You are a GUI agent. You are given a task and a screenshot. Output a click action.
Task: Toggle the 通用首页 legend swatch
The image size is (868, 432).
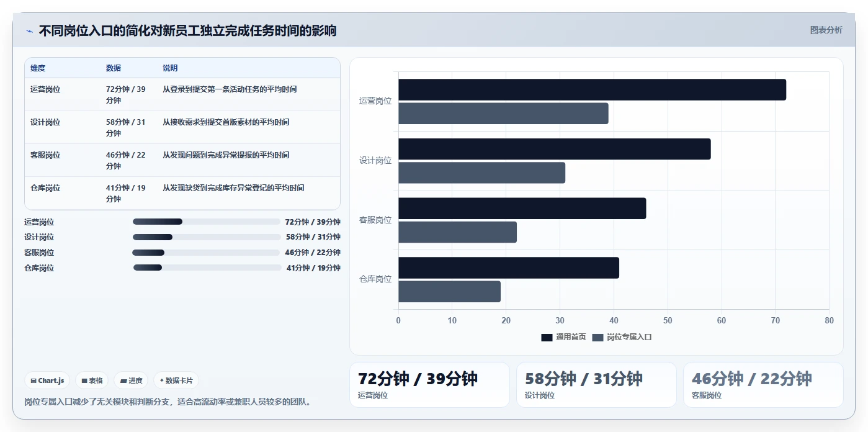click(x=547, y=337)
